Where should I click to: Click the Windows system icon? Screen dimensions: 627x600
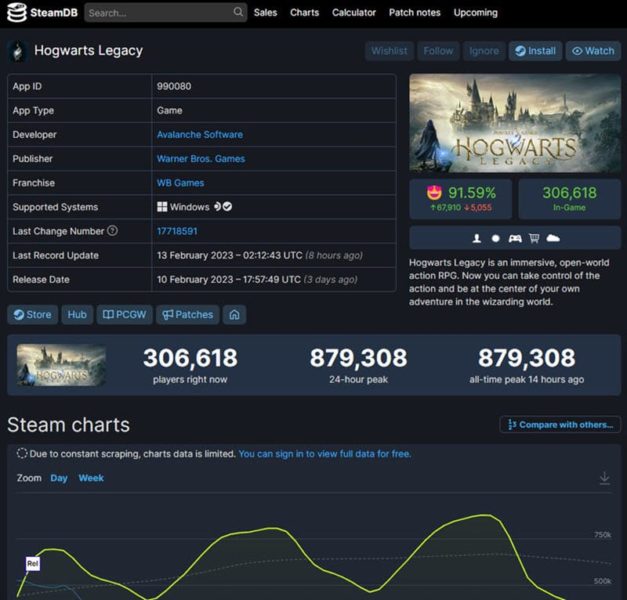pyautogui.click(x=162, y=207)
